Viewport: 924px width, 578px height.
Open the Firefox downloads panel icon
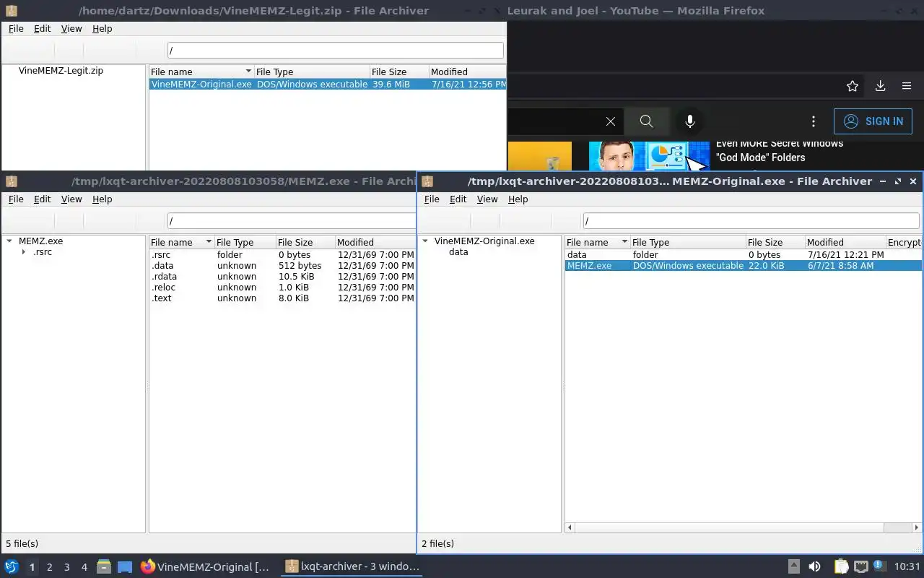[x=880, y=86]
